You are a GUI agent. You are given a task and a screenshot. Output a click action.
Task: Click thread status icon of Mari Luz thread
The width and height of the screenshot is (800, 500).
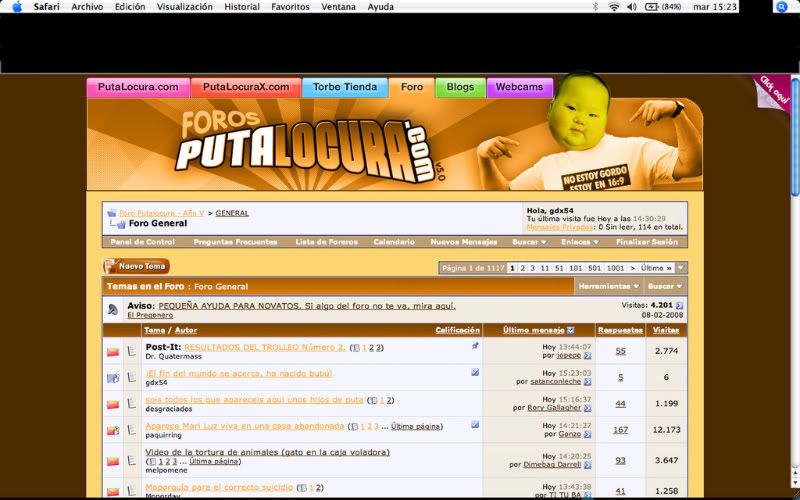[113, 430]
